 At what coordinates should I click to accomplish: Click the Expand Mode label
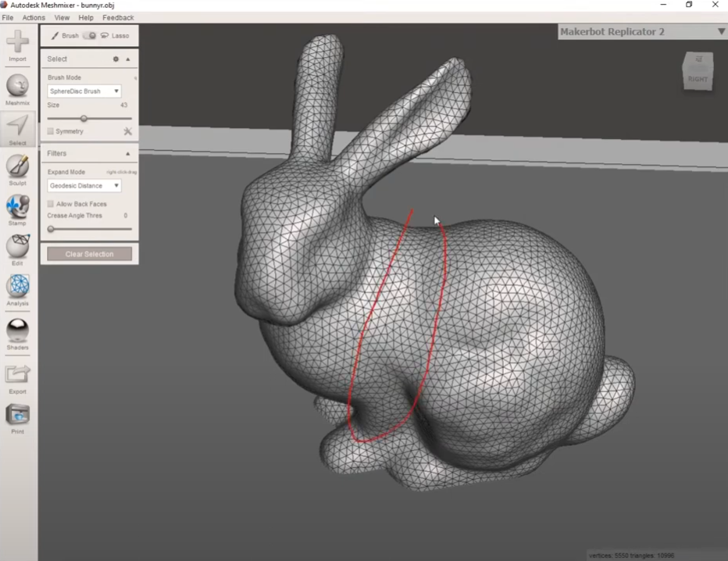click(x=66, y=172)
